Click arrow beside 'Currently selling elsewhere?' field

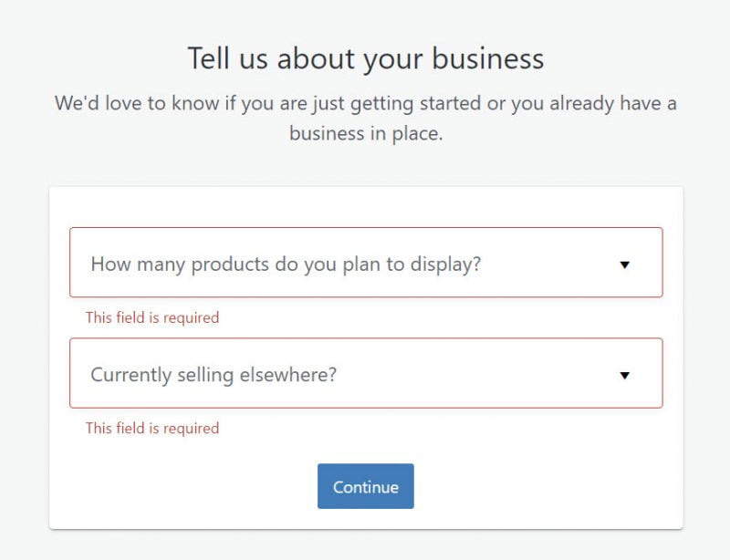pos(625,375)
